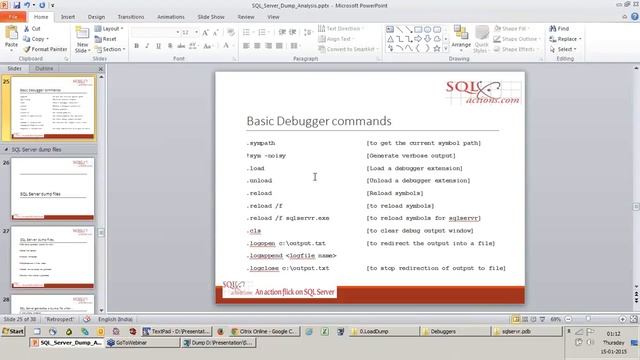Click the New Slide icon

(82, 33)
